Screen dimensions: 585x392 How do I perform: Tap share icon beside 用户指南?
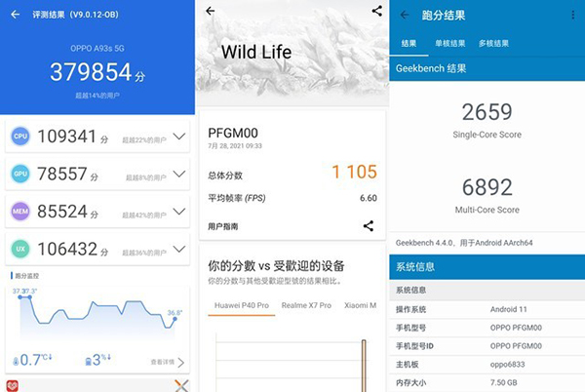368,226
